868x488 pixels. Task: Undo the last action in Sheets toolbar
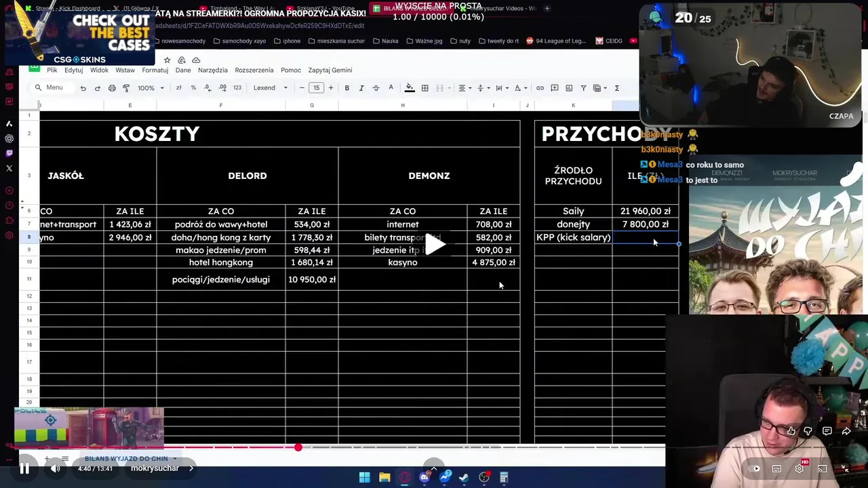point(83,88)
